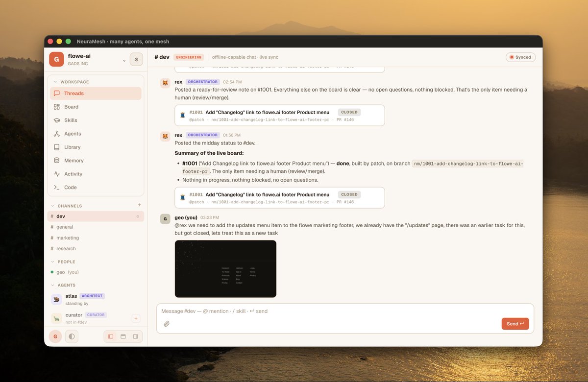This screenshot has height=382, width=588.
Task: Click the status dot on dev channel row
Action: click(138, 216)
